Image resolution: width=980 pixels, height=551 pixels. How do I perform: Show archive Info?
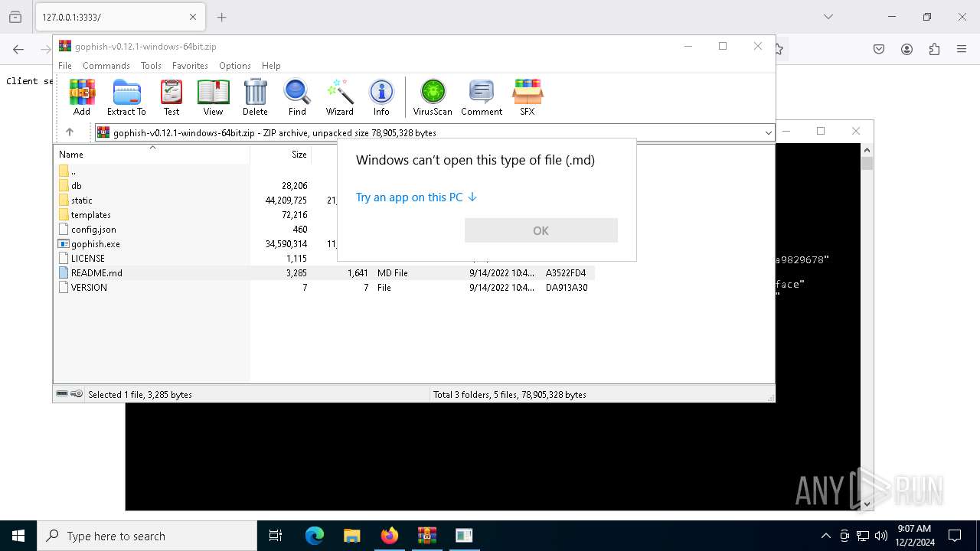coord(381,97)
